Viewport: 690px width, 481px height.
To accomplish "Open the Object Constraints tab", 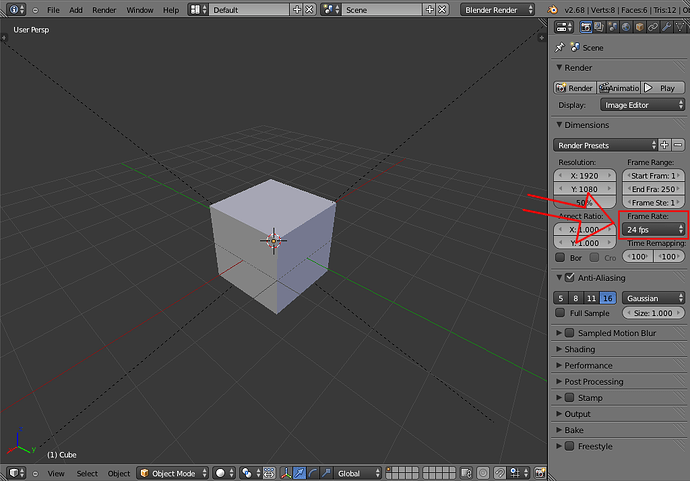I will [653, 27].
